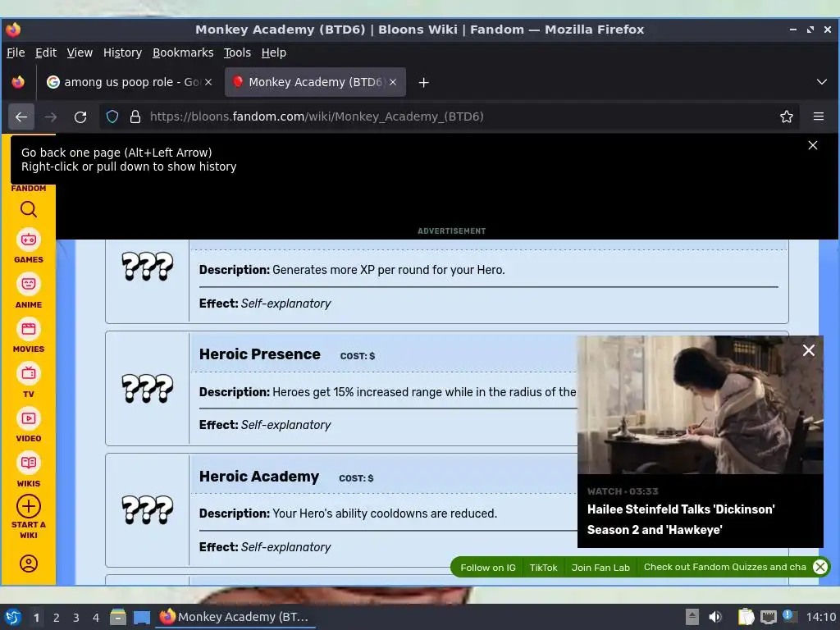Open Fandom sidebar search icon
The width and height of the screenshot is (840, 630).
[x=29, y=209]
